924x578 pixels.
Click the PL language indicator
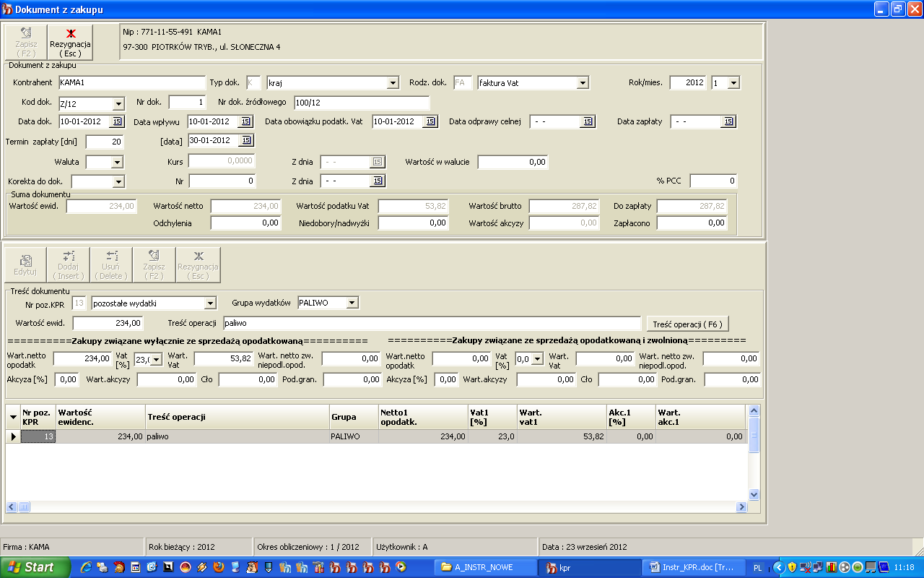pyautogui.click(x=757, y=568)
